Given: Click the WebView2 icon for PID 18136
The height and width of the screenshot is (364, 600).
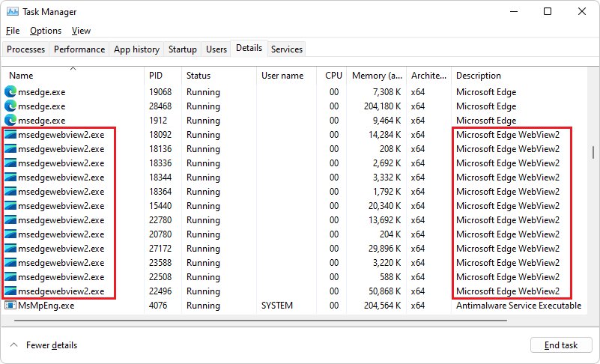Looking at the screenshot, I should [x=10, y=149].
